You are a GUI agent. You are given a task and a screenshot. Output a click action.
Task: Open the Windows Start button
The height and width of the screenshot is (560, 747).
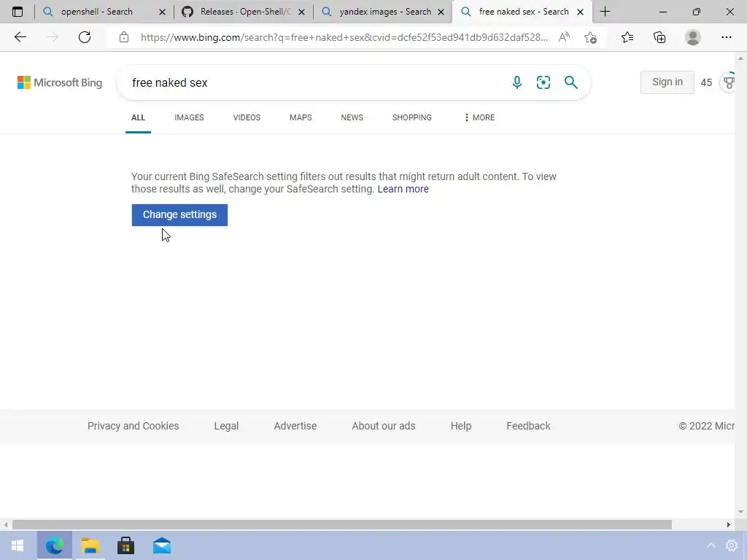[18, 545]
